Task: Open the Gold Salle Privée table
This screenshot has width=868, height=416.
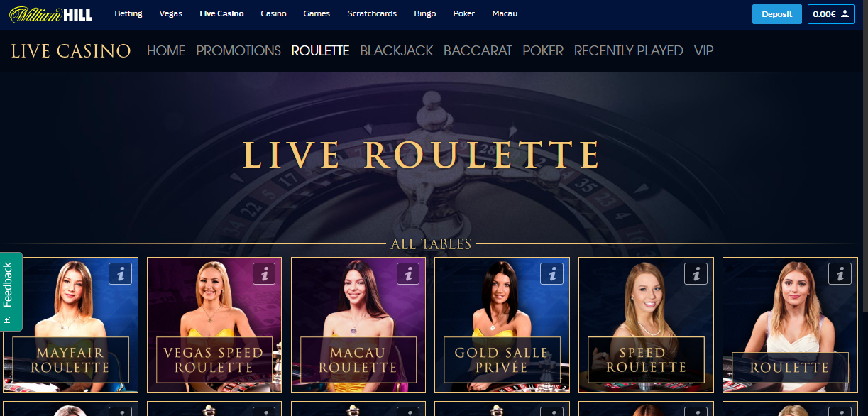Action: [x=502, y=325]
